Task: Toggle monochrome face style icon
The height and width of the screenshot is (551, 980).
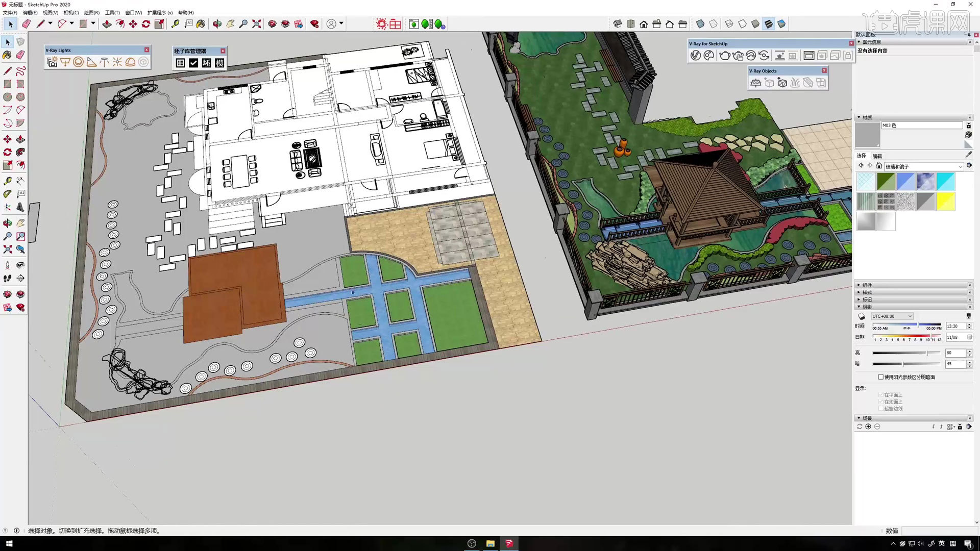Action: tap(781, 24)
